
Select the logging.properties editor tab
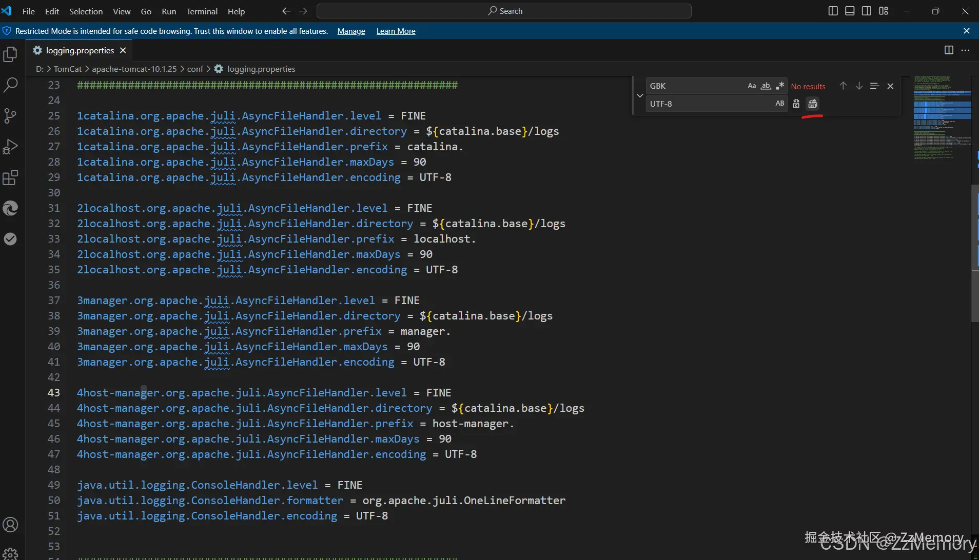[x=80, y=50]
